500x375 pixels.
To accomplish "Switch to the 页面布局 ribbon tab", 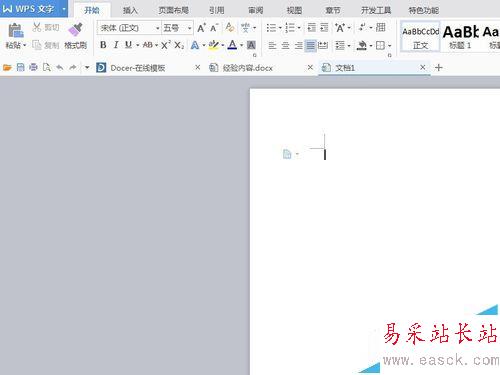I will [x=173, y=10].
